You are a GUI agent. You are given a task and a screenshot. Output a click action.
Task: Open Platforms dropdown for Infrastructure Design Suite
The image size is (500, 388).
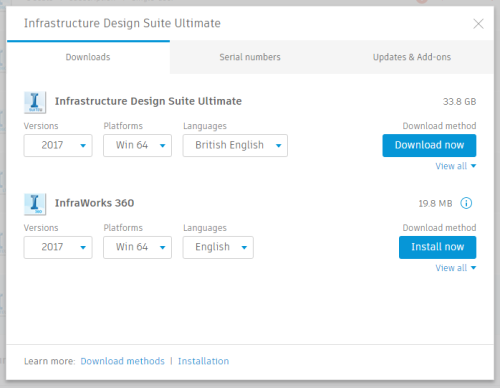tap(137, 145)
